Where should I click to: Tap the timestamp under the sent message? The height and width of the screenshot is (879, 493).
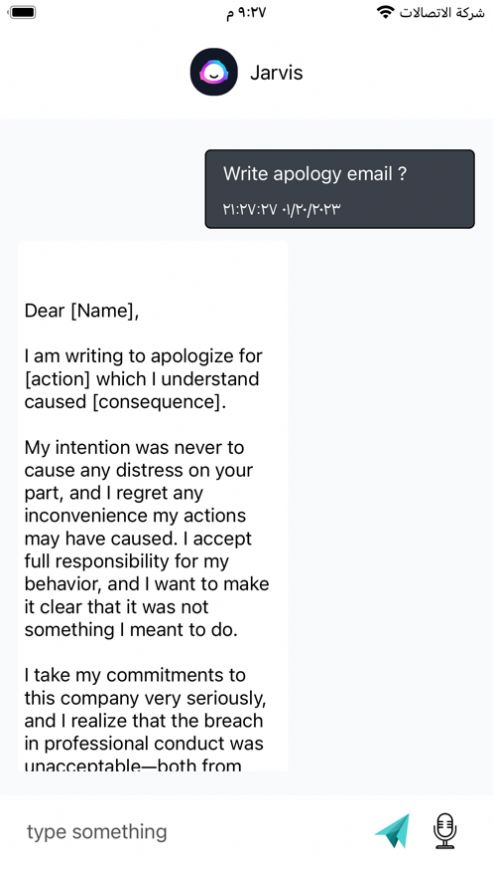click(x=282, y=210)
